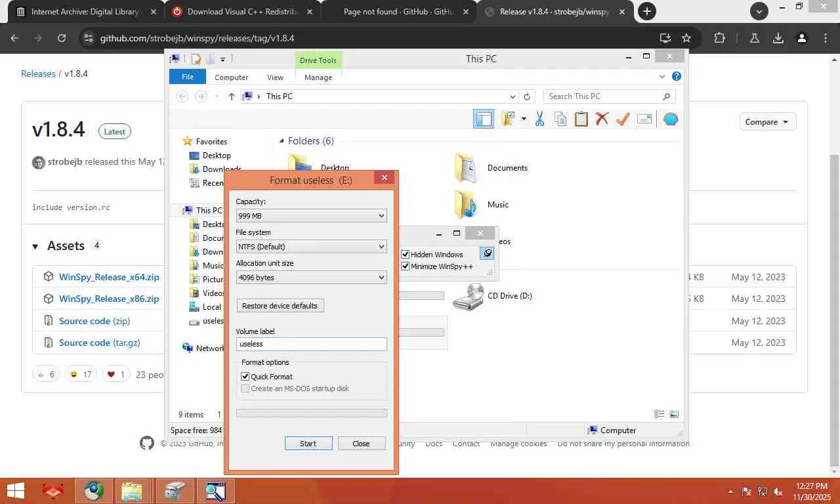This screenshot has height=504, width=840.
Task: Click the Chrome icon in the taskbar
Action: (93, 491)
